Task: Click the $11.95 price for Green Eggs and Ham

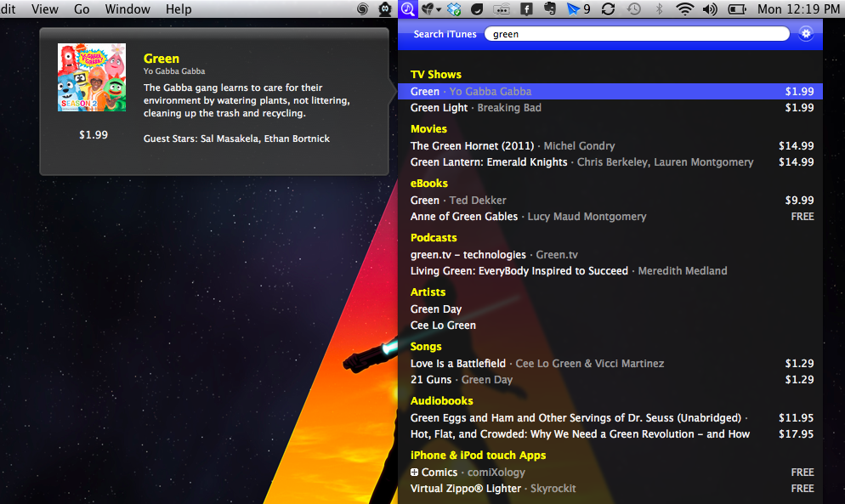Action: 796,418
